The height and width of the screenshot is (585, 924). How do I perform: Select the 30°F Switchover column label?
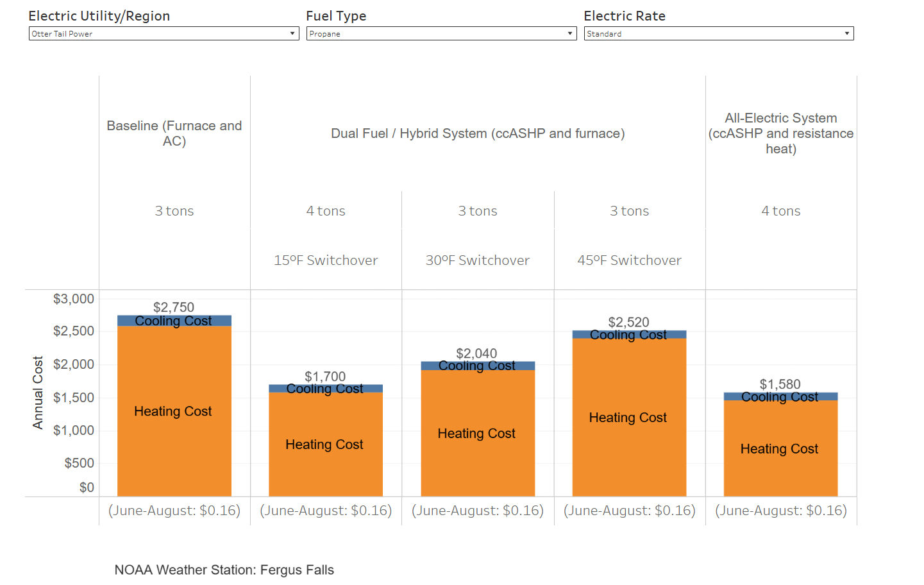(x=477, y=260)
